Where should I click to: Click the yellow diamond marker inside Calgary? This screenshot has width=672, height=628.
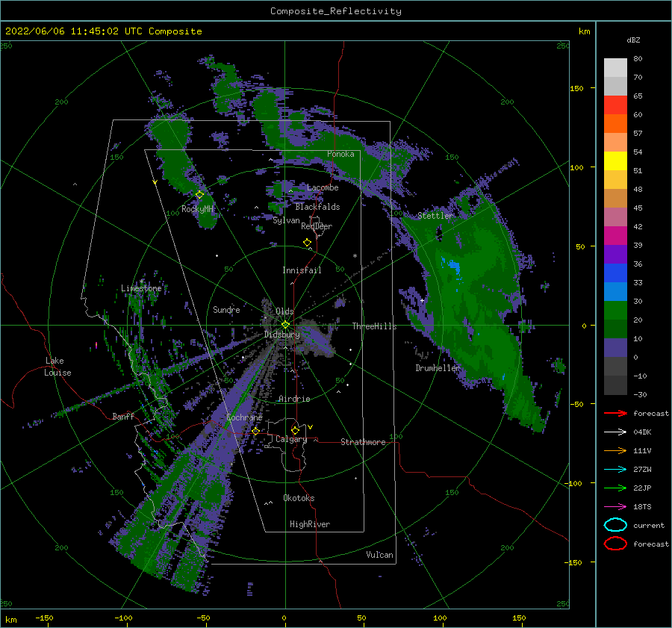coord(295,430)
